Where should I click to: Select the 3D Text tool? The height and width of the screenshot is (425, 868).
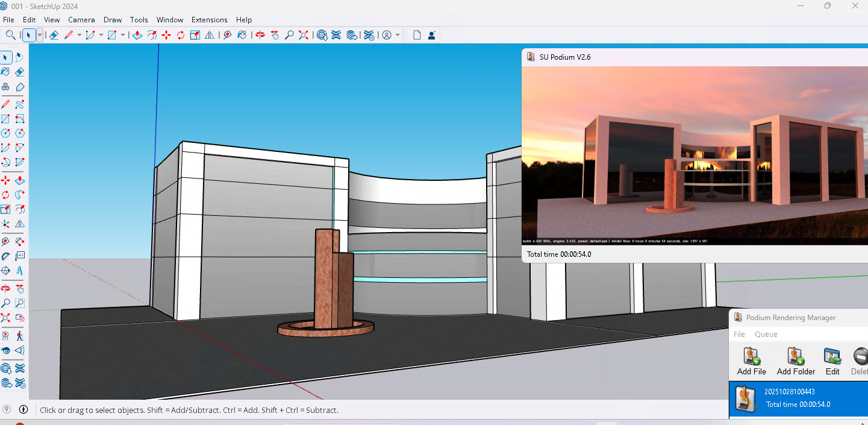[x=20, y=271]
